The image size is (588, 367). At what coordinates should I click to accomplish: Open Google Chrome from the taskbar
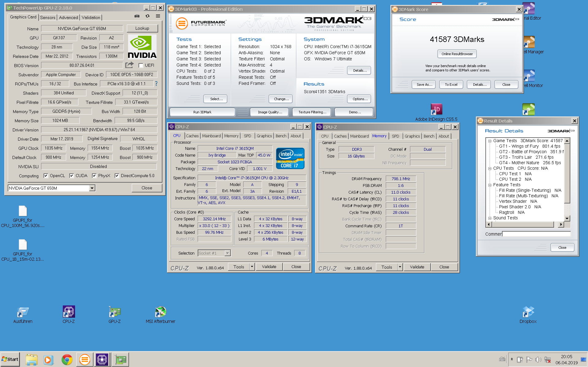coord(67,359)
